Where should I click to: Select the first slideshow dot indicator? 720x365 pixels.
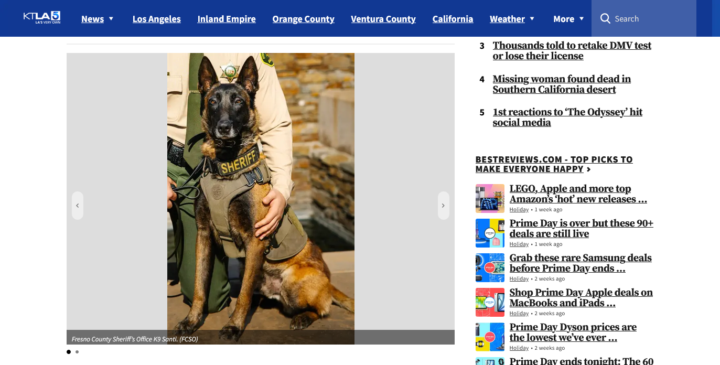[x=68, y=352]
